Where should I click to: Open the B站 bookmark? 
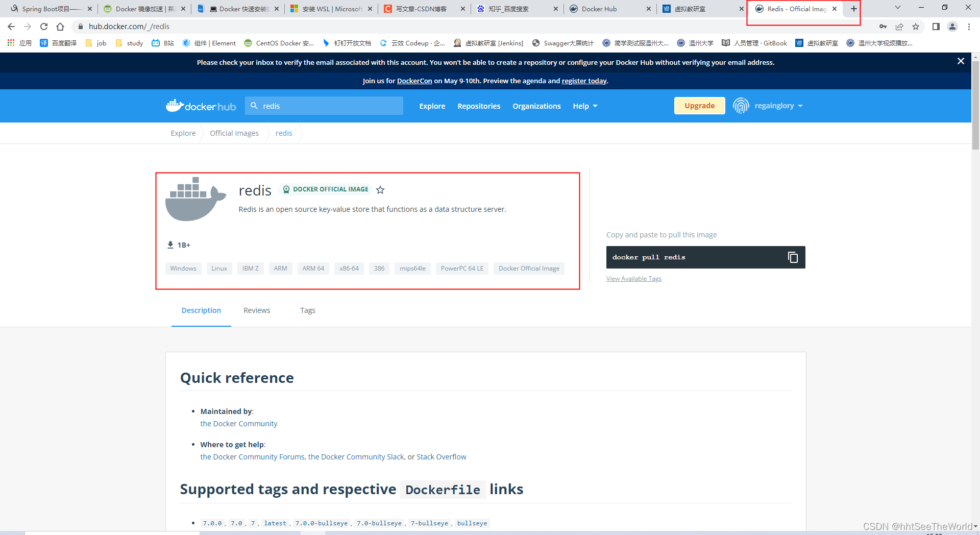click(163, 43)
